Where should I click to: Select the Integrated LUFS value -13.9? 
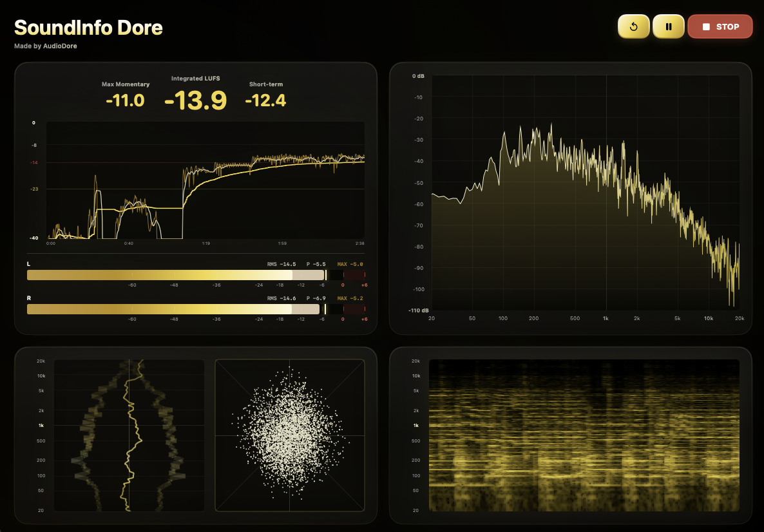click(195, 100)
